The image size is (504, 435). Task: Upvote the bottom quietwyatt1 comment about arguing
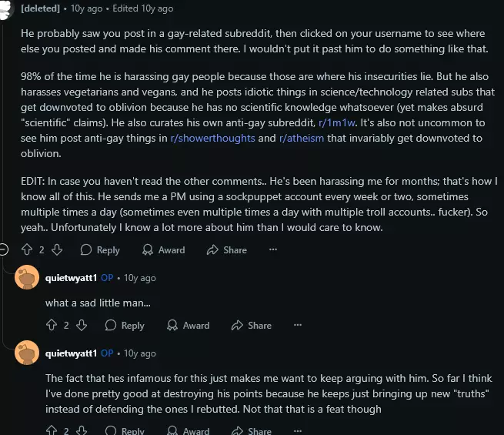[x=52, y=430]
